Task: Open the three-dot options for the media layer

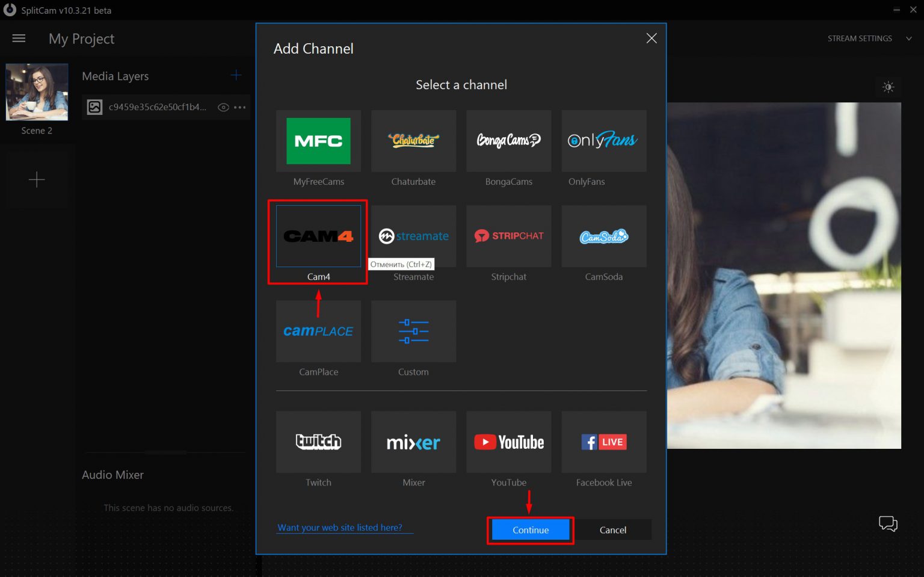Action: (240, 108)
